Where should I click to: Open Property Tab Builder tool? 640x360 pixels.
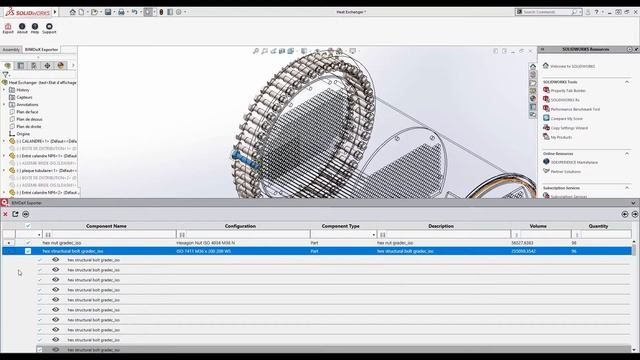click(568, 91)
